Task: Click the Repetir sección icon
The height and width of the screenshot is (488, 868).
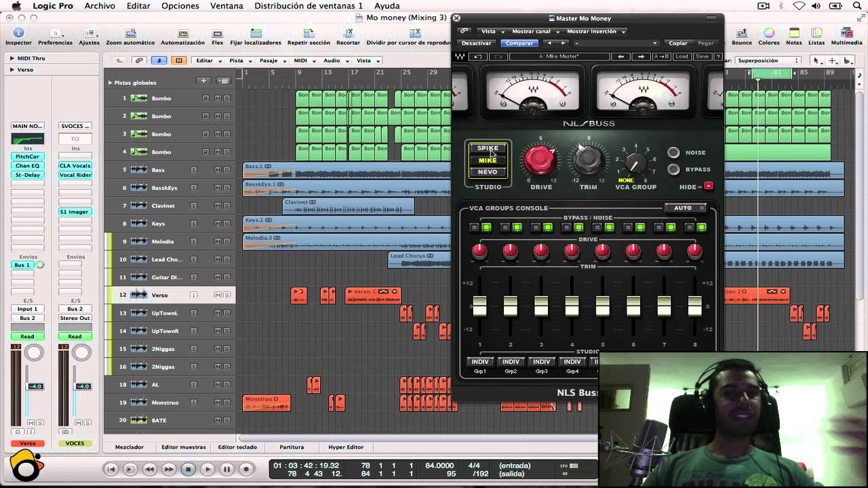Action: pyautogui.click(x=309, y=37)
